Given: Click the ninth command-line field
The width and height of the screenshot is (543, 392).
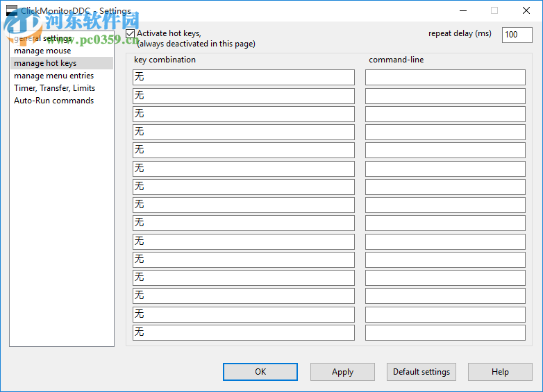Looking at the screenshot, I should pos(445,223).
